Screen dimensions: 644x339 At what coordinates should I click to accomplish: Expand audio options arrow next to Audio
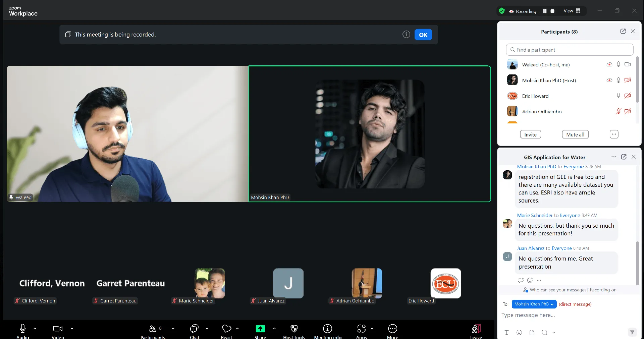[x=35, y=329]
